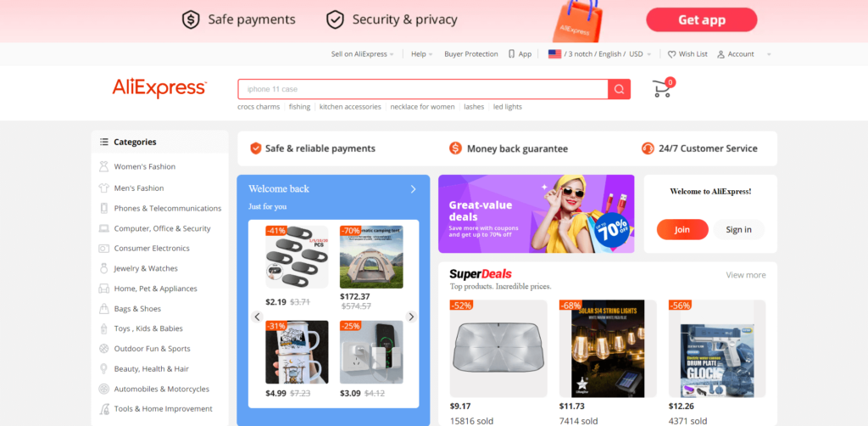Click the Get app button

click(701, 20)
